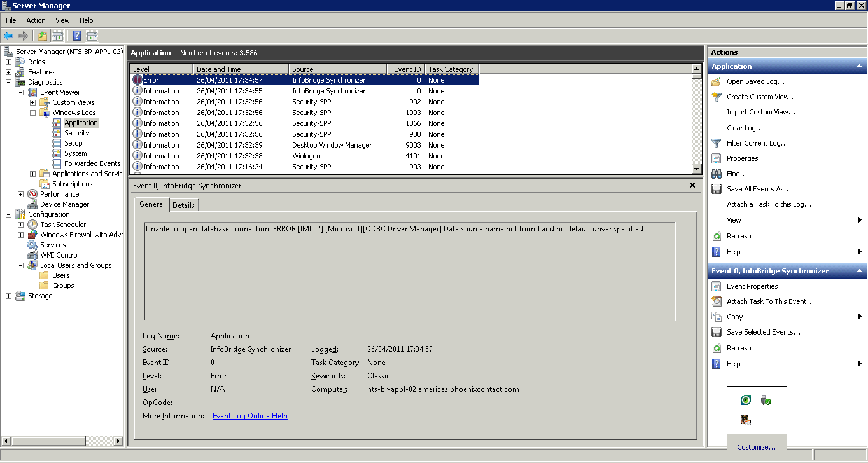
Task: Open the Event Log Online Help link
Action: [x=250, y=416]
